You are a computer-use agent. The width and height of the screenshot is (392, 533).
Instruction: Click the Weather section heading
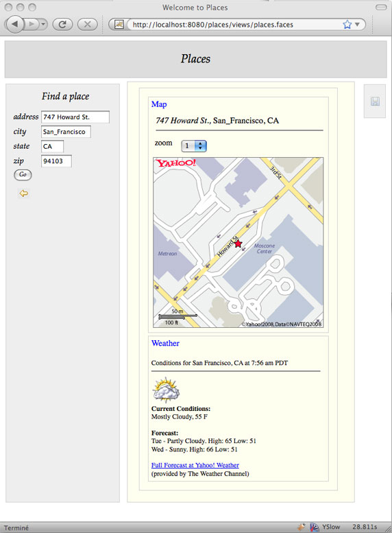coord(165,343)
